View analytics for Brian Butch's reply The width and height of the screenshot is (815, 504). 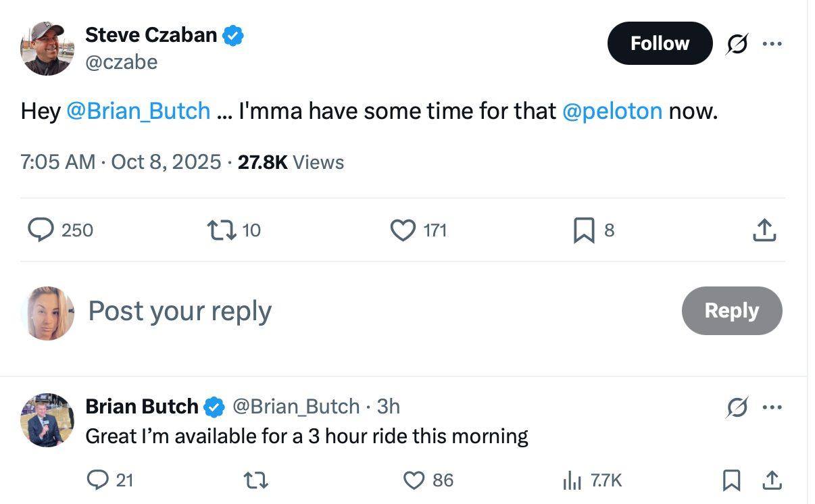[x=572, y=480]
